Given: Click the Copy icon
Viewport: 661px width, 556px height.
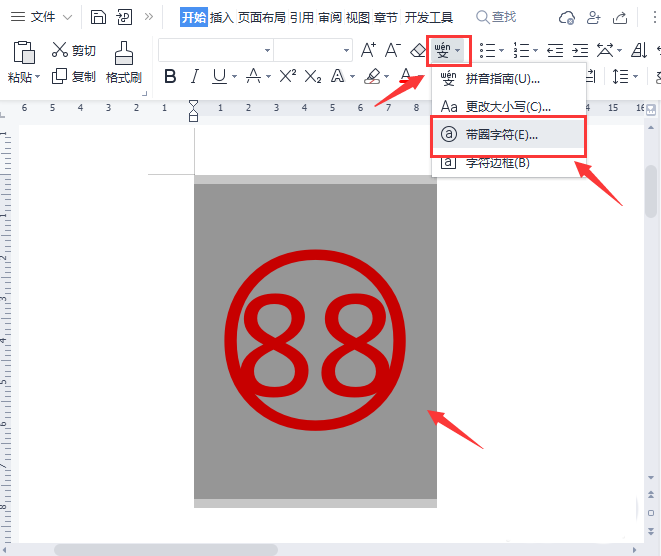Looking at the screenshot, I should point(60,76).
